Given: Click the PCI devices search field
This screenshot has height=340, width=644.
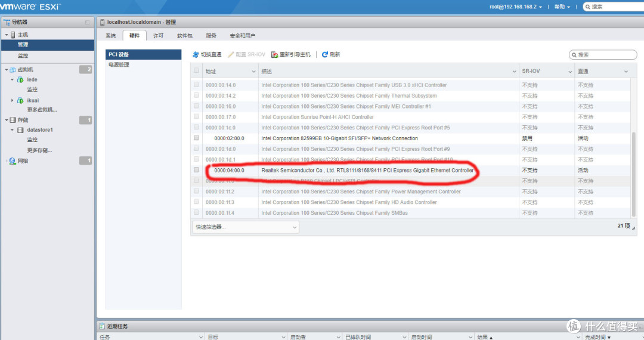Looking at the screenshot, I should click(603, 55).
